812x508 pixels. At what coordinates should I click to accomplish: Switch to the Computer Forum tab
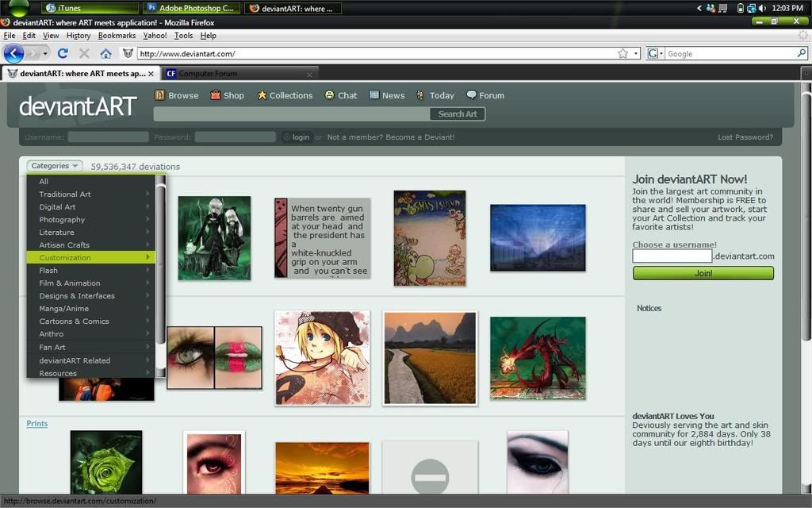pyautogui.click(x=239, y=74)
